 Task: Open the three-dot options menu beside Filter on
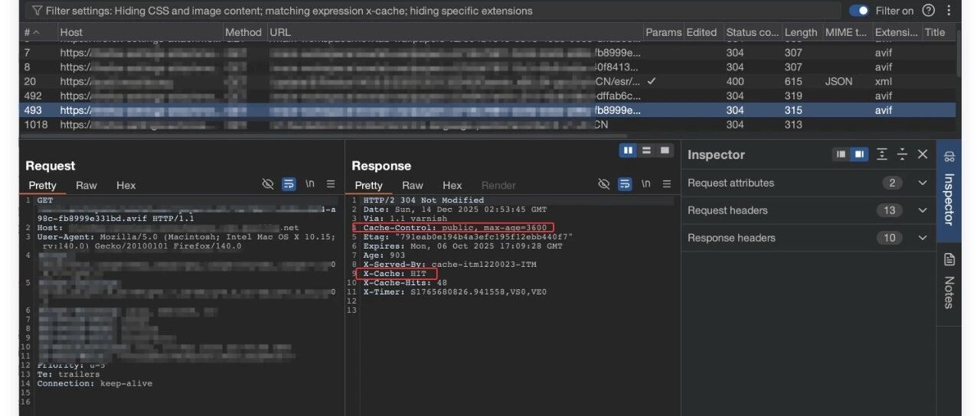949,11
